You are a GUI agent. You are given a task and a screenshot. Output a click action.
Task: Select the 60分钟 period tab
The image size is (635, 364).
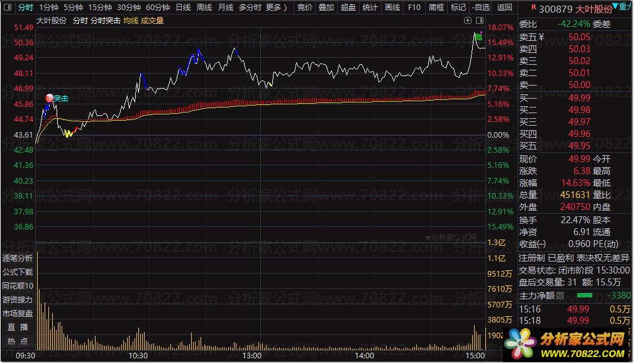[x=158, y=8]
